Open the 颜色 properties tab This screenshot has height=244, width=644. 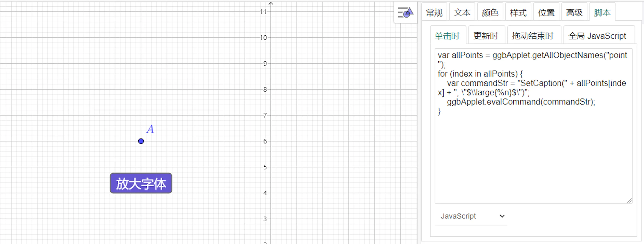490,12
